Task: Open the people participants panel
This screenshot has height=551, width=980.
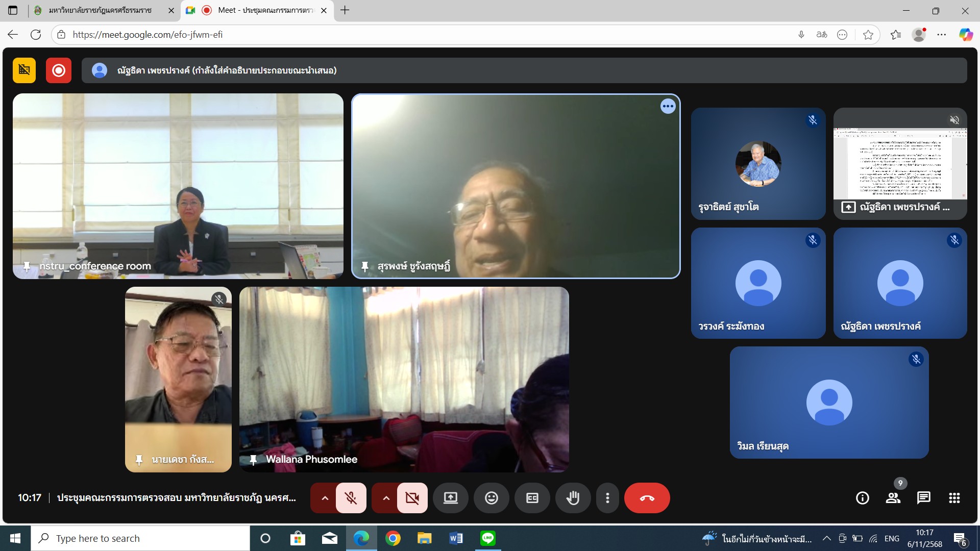Action: click(893, 498)
